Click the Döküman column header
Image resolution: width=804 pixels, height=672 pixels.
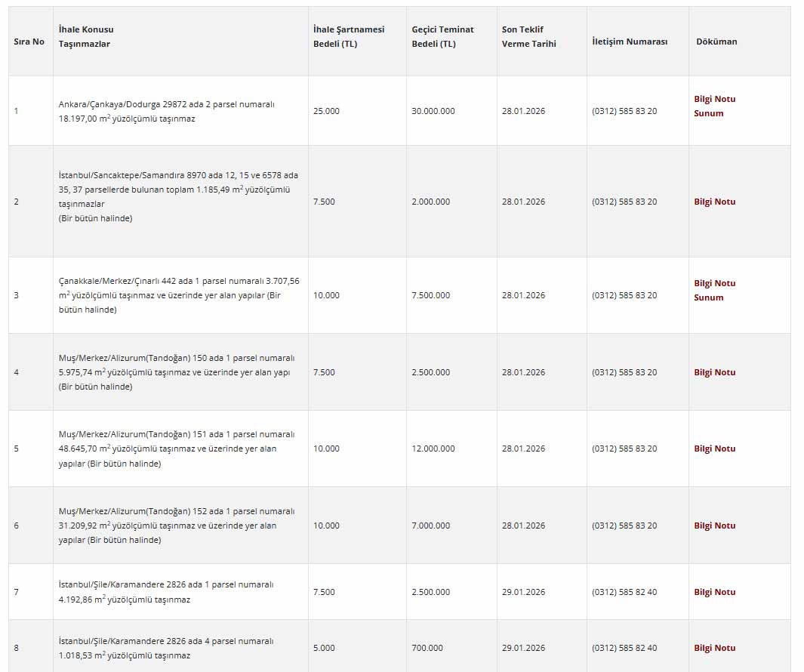pos(716,42)
